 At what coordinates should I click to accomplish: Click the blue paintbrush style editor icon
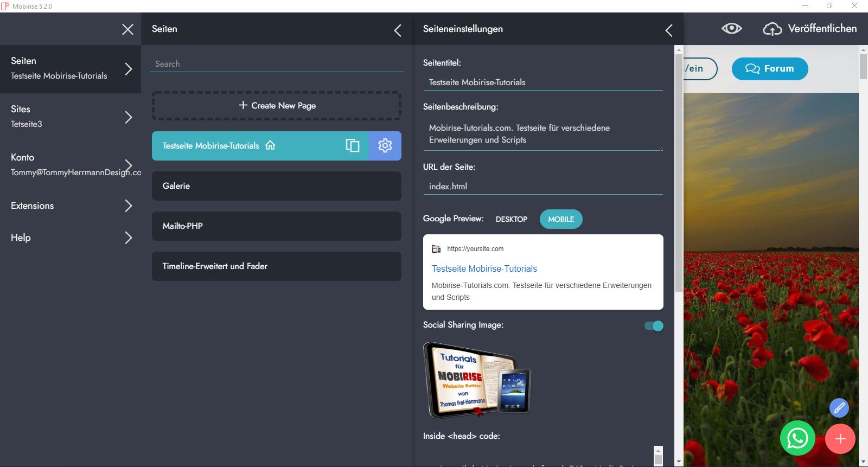pos(839,407)
